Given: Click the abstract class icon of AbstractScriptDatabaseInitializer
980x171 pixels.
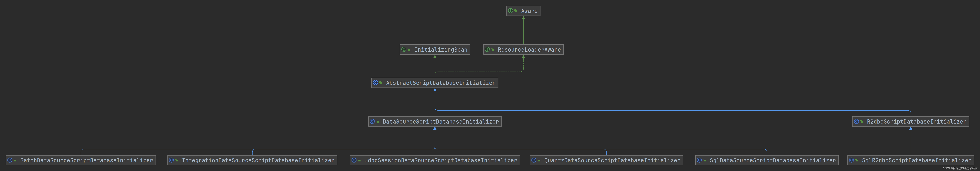Looking at the screenshot, I should click(x=375, y=83).
